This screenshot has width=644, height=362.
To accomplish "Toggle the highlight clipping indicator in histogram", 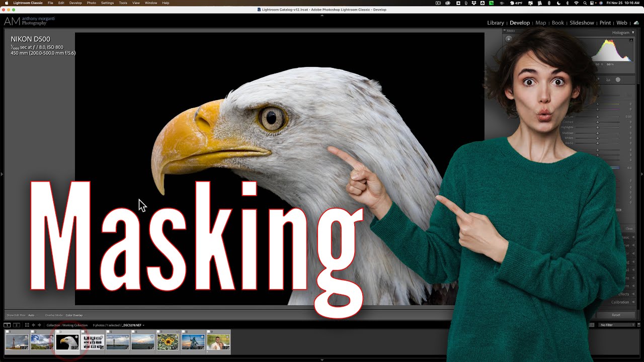I will tap(631, 40).
